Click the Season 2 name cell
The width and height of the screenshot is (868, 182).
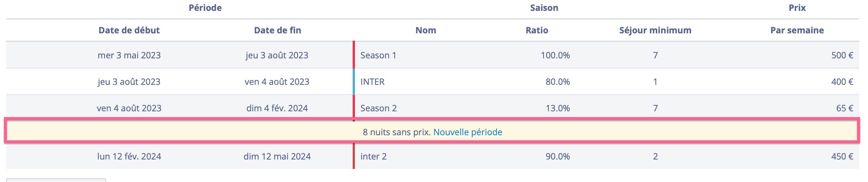378,108
